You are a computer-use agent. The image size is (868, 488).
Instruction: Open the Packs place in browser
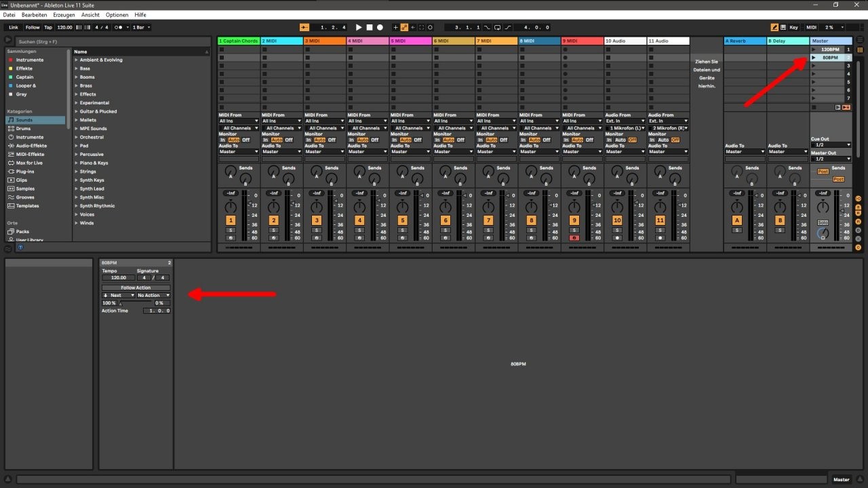22,231
